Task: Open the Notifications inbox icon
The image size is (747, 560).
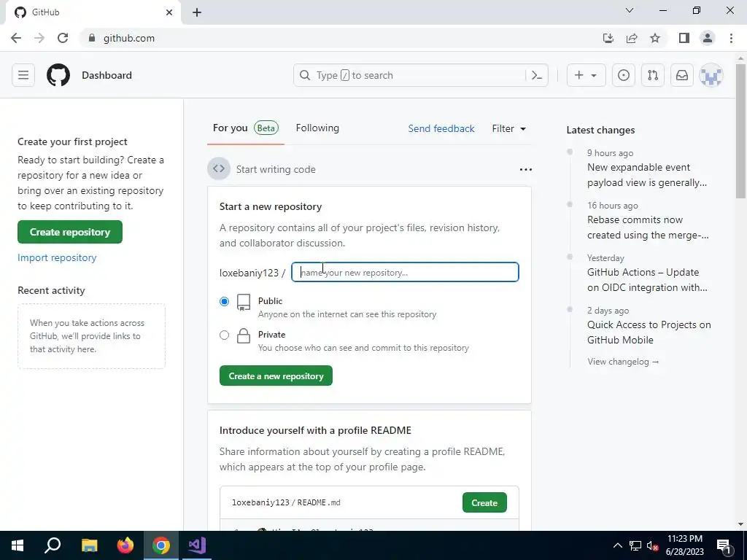Action: click(x=682, y=75)
